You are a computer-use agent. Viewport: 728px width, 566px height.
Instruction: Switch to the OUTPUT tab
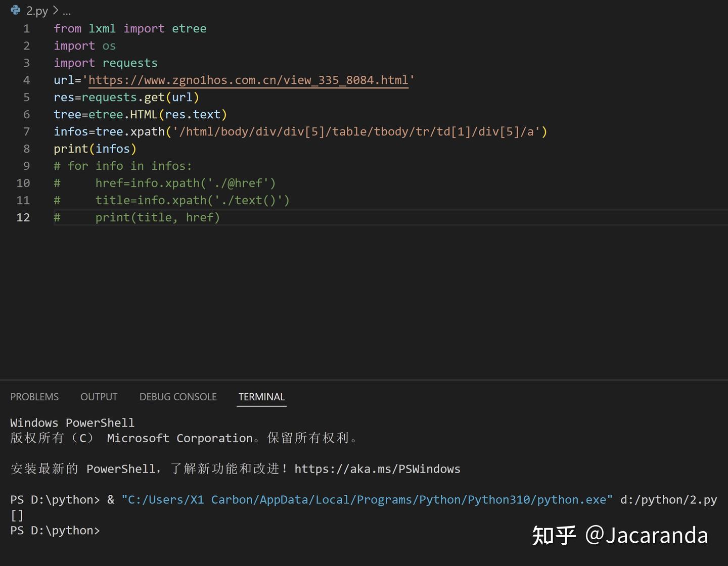click(x=99, y=397)
